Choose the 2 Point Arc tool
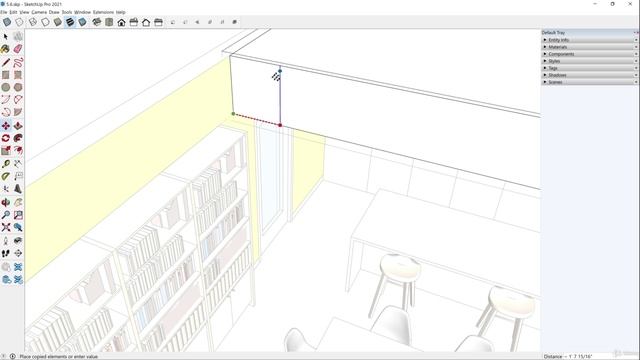640x360 pixels. coord(18,100)
